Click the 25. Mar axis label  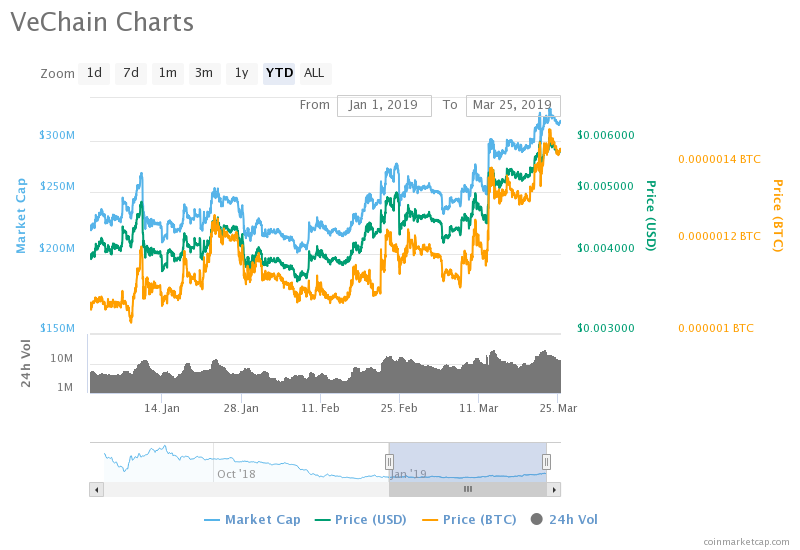pos(558,408)
